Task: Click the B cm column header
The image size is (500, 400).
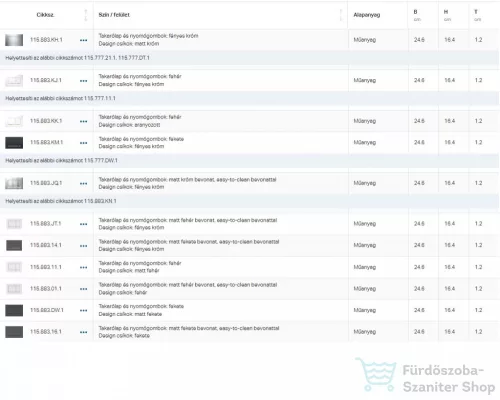Action: pyautogui.click(x=417, y=15)
